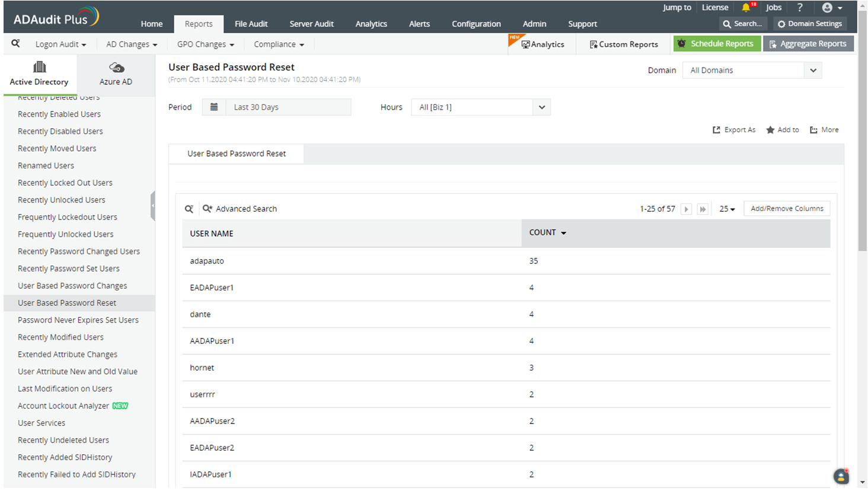Switch to the Alerts tab
868x491 pixels.
[419, 24]
